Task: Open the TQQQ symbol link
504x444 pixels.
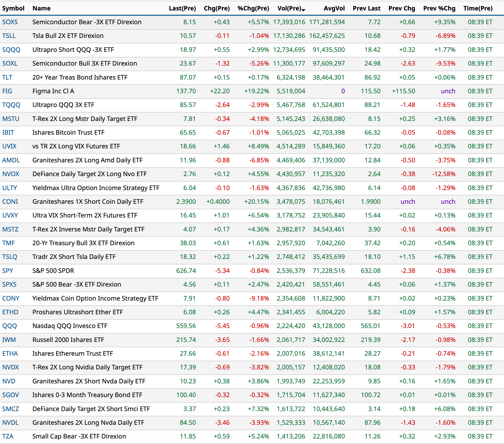Action: pyautogui.click(x=11, y=105)
